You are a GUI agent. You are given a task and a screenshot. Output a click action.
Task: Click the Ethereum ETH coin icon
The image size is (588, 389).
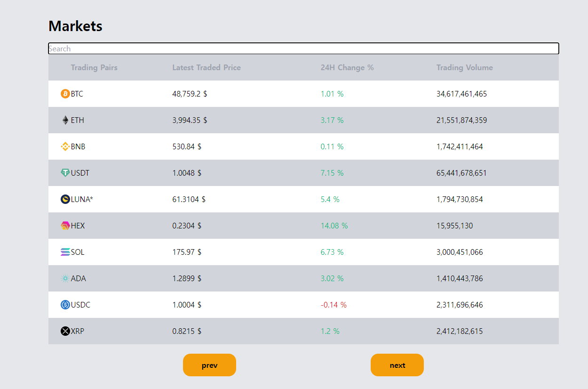(65, 120)
